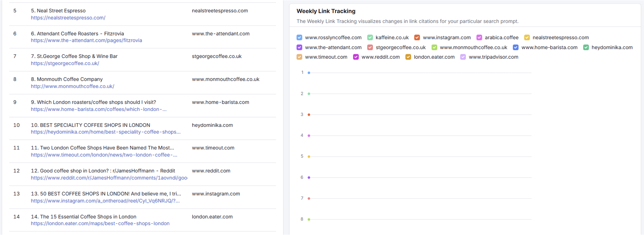Open the heydominika speciality coffee link
The image size is (644, 235).
pyautogui.click(x=106, y=132)
